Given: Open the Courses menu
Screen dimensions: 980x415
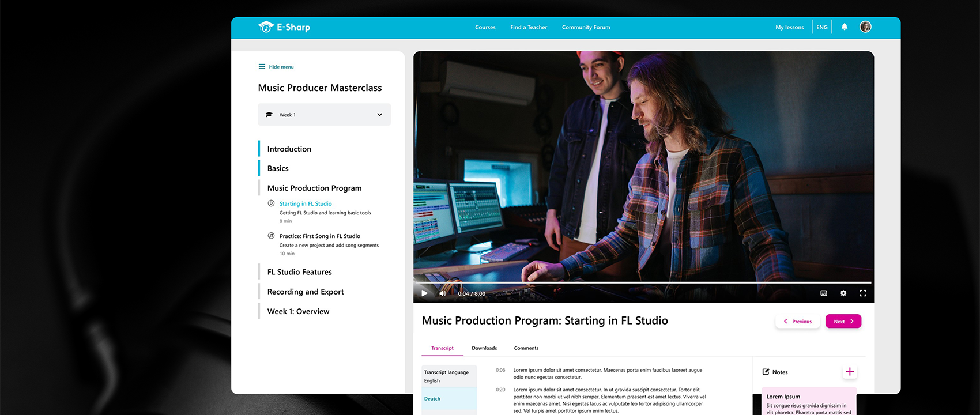Looking at the screenshot, I should [485, 27].
